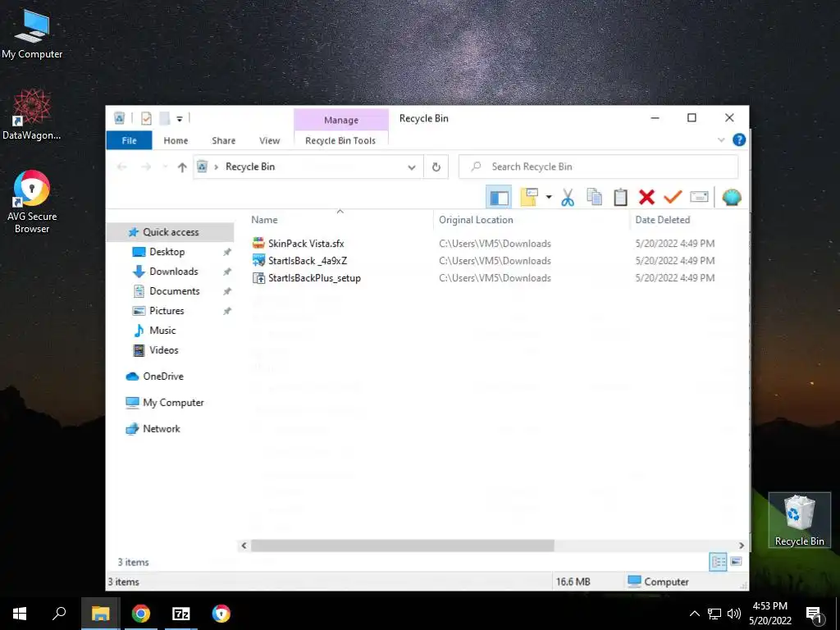Click the Recycle Bin icon in quick access toolbar
This screenshot has height=630, width=840.
(120, 118)
